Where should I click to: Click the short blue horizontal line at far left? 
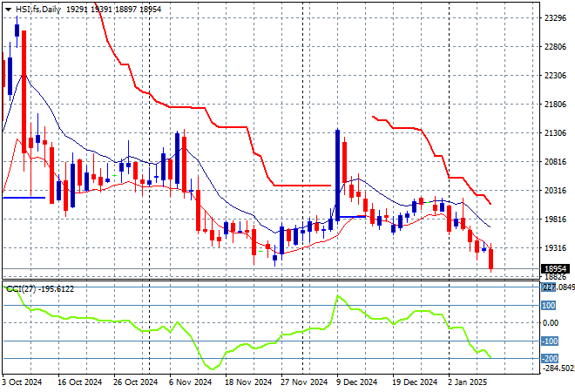23,197
